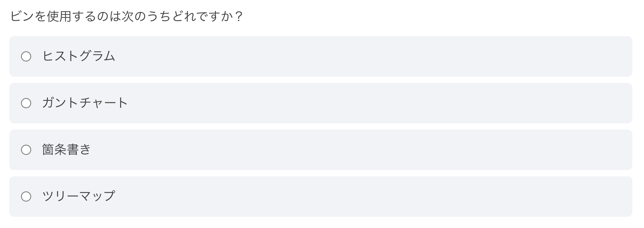The image size is (644, 228).
Task: Choose the treemap answer card
Action: click(x=321, y=196)
